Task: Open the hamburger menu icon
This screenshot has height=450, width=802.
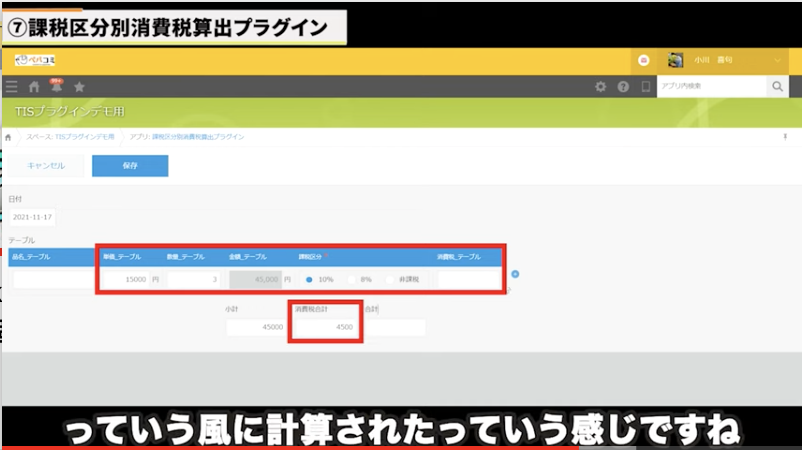Action: pyautogui.click(x=11, y=87)
